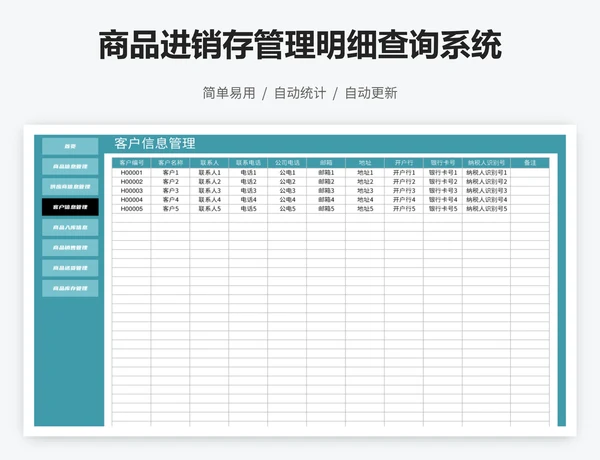This screenshot has height=460, width=600.
Task: Open 商品退货管理 section
Action: click(x=70, y=268)
